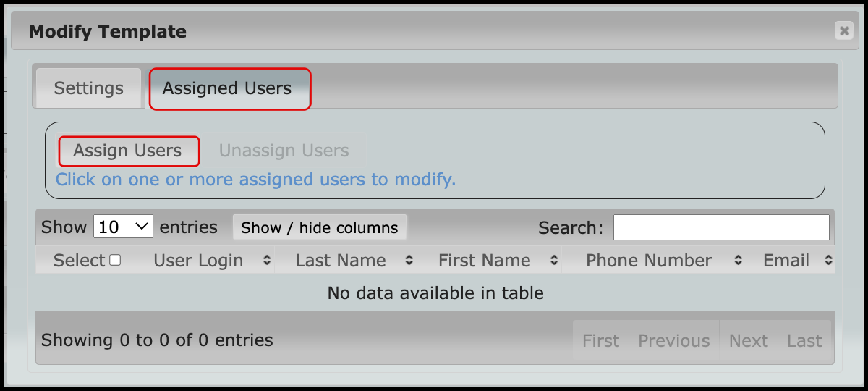Click the User Login column header
Image resolution: width=868 pixels, height=391 pixels.
198,261
